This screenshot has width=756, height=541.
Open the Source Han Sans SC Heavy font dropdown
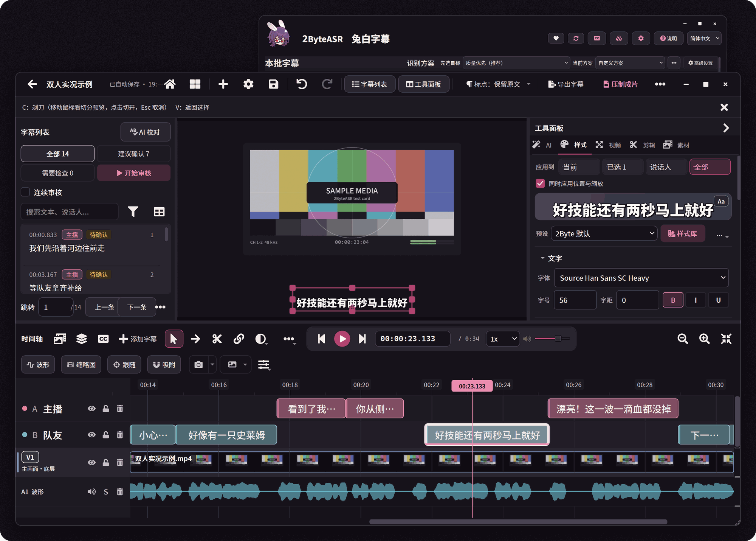point(641,278)
